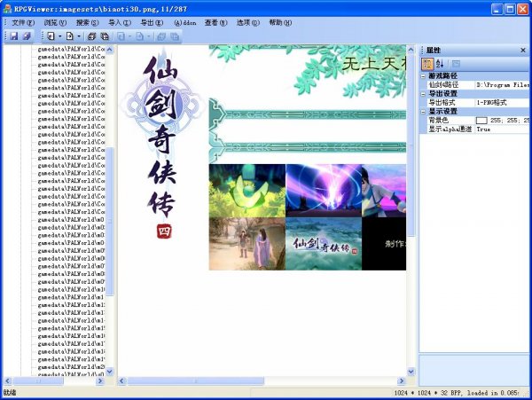Toggle 显示alpha通道 True value
This screenshot has width=532, height=400.
502,129
